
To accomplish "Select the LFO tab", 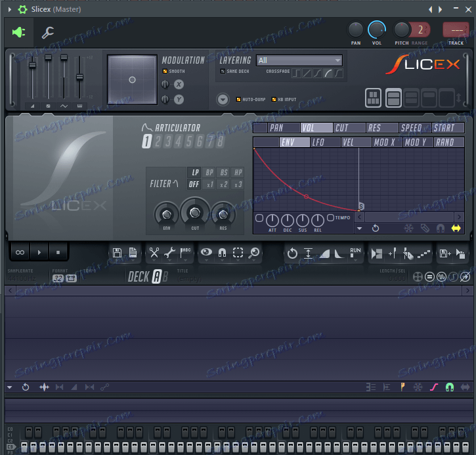I will pos(318,142).
